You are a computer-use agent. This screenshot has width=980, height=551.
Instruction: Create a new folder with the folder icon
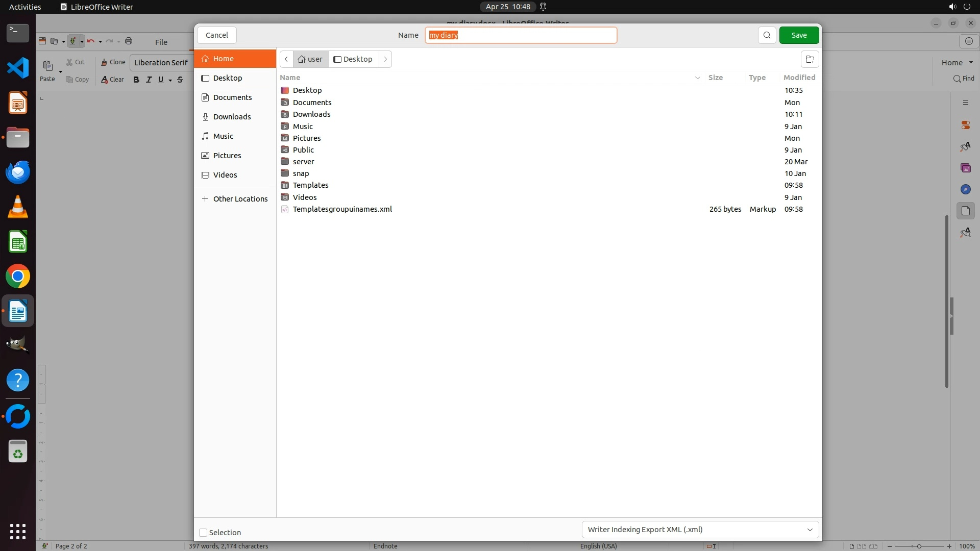810,59
